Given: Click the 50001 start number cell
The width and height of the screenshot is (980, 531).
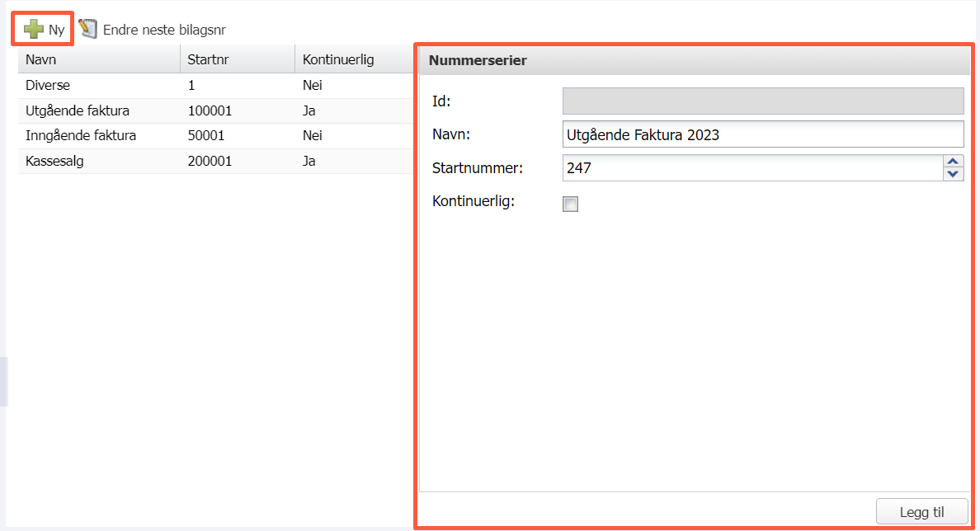Looking at the screenshot, I should [206, 136].
